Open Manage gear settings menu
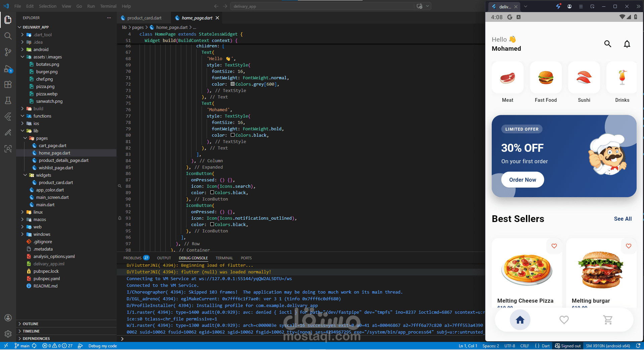This screenshot has width=644, height=350. tap(8, 334)
